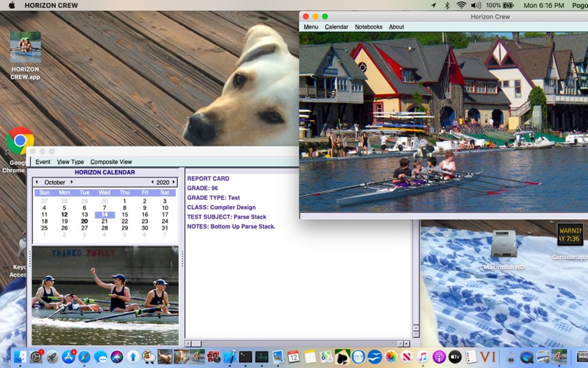Open the Wi-Fi status menu
This screenshot has width=588, height=368.
461,5
